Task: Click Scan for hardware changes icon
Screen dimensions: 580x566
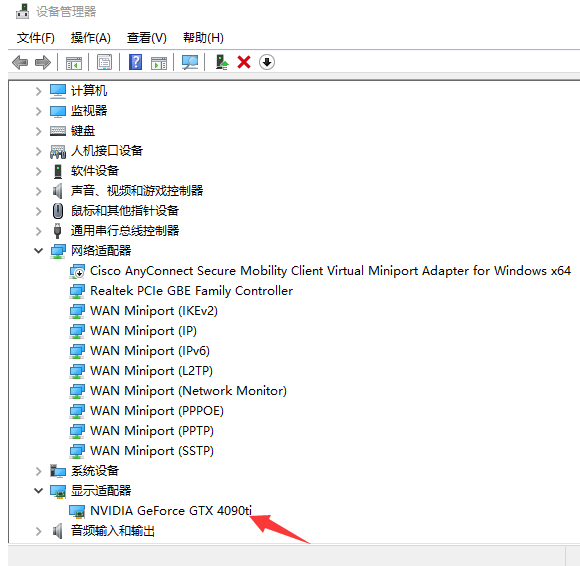Action: (190, 62)
